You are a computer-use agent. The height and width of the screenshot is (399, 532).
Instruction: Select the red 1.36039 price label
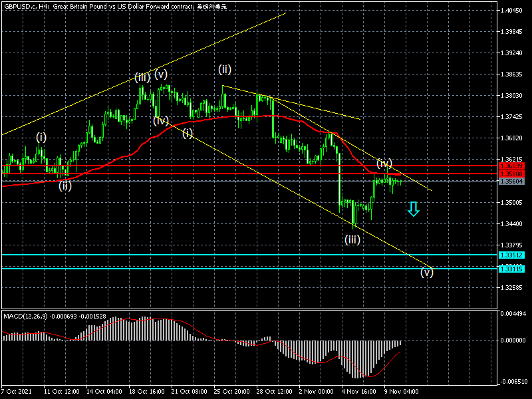pyautogui.click(x=511, y=166)
